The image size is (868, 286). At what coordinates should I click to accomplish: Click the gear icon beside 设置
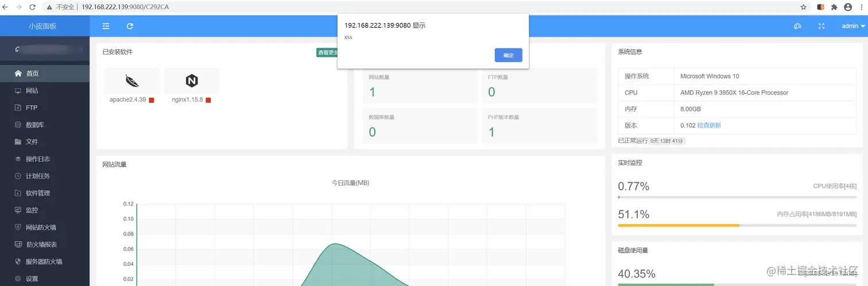[18, 279]
